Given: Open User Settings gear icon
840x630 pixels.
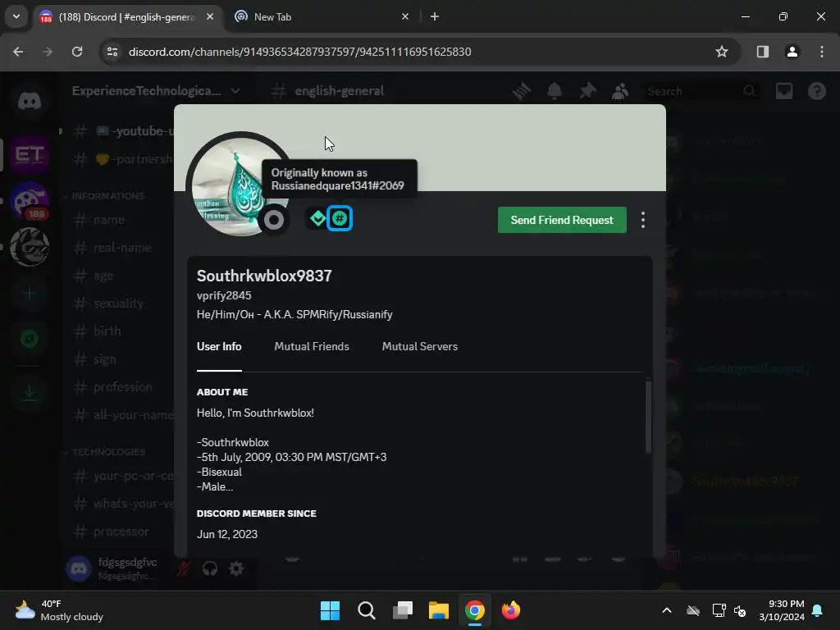Looking at the screenshot, I should [236, 568].
